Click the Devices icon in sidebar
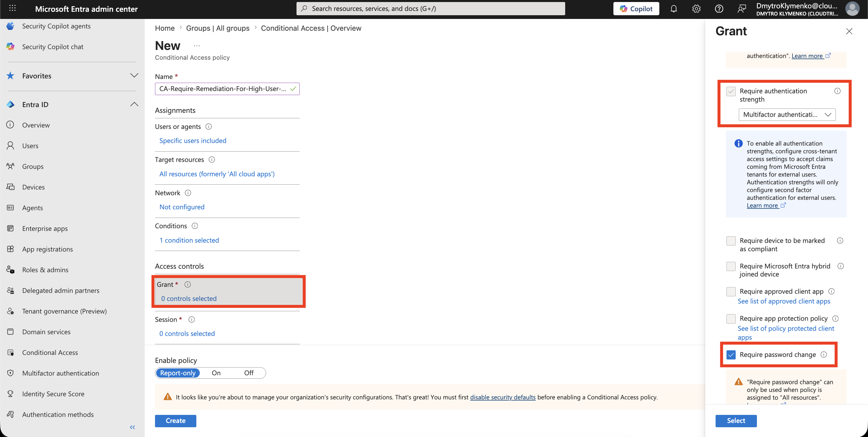 click(x=10, y=187)
